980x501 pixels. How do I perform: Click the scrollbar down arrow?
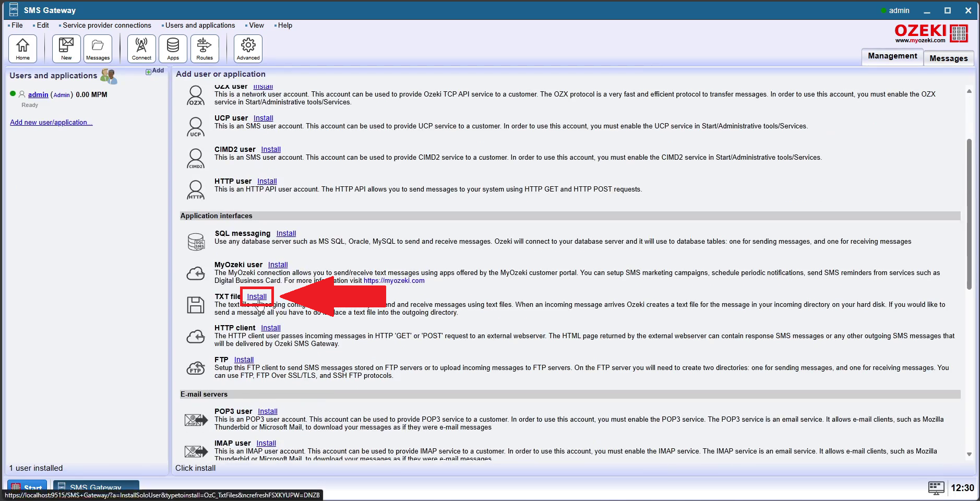coord(969,455)
